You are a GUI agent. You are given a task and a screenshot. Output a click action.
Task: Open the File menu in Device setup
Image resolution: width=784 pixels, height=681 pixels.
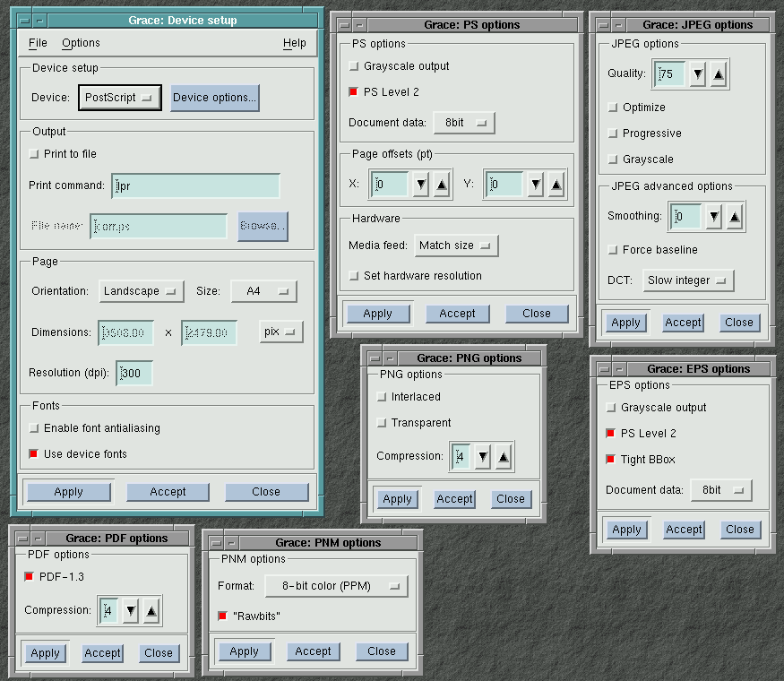tap(38, 43)
